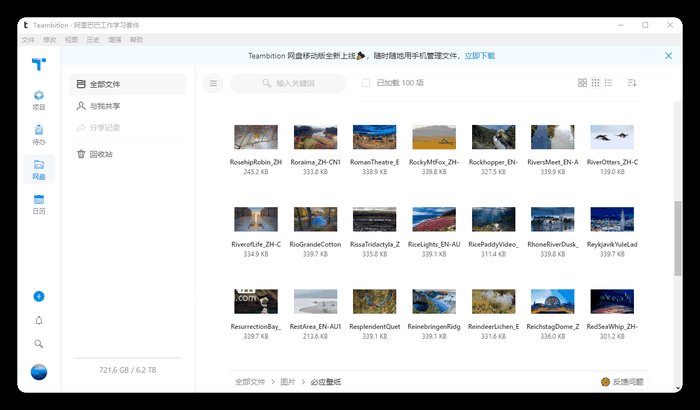Select the RedSeaWhip_ZH- thumbnail
700x410 pixels.
612,301
